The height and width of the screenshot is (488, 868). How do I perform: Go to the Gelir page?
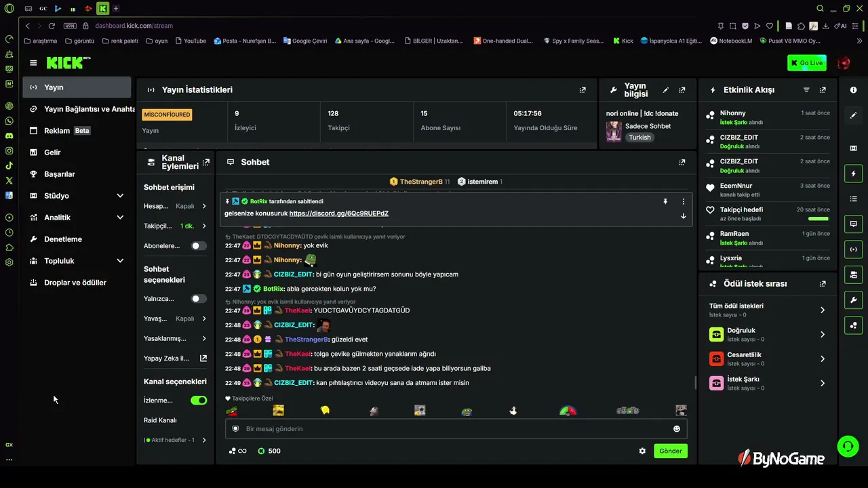pos(77,152)
